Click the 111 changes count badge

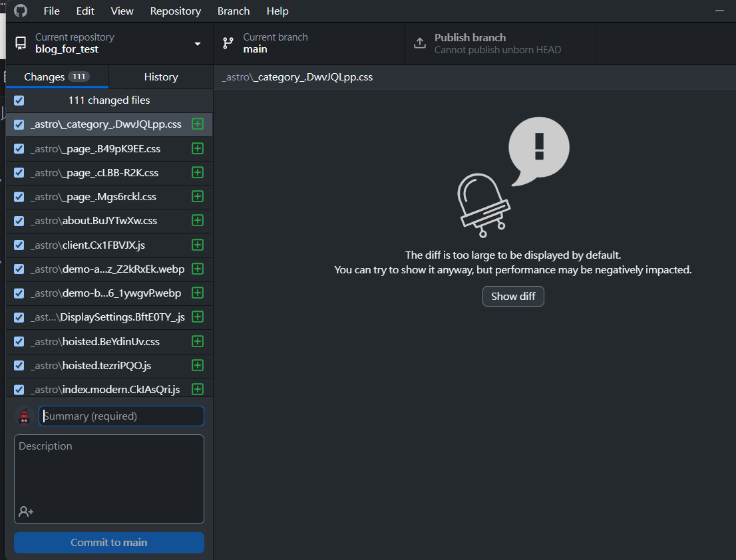79,76
